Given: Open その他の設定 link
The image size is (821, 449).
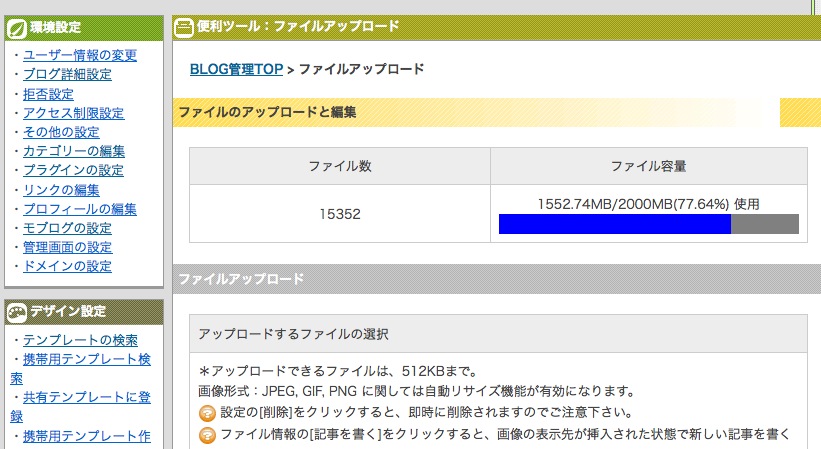Looking at the screenshot, I should pos(61,132).
